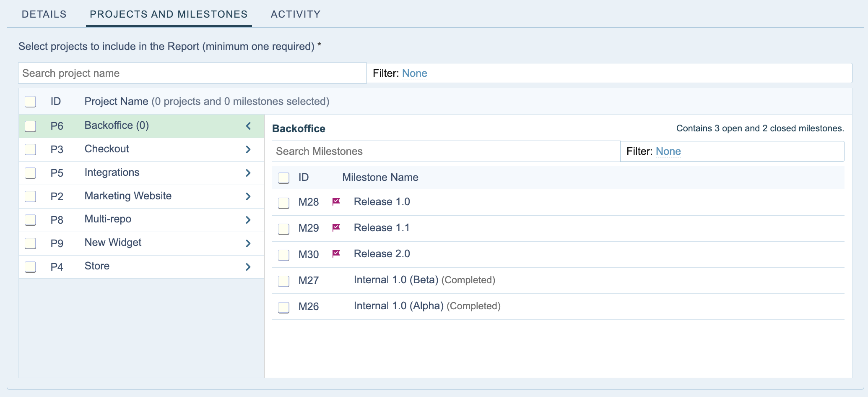Focus the Search project name field
Image resolution: width=868 pixels, height=397 pixels.
coord(192,73)
